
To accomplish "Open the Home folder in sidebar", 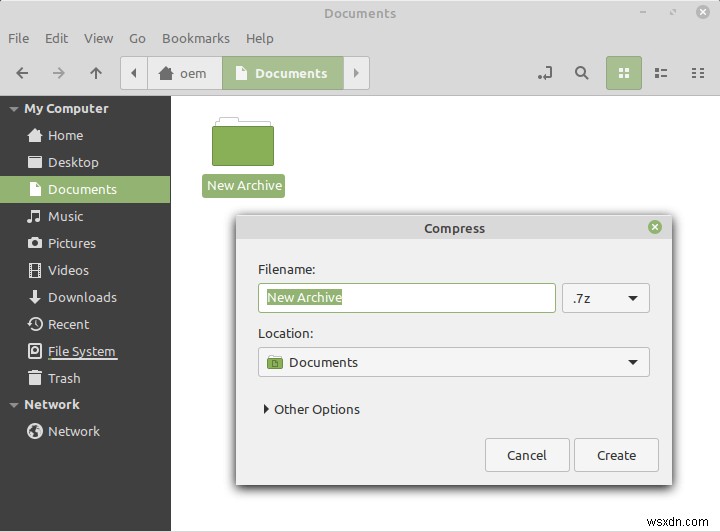I will (65, 135).
